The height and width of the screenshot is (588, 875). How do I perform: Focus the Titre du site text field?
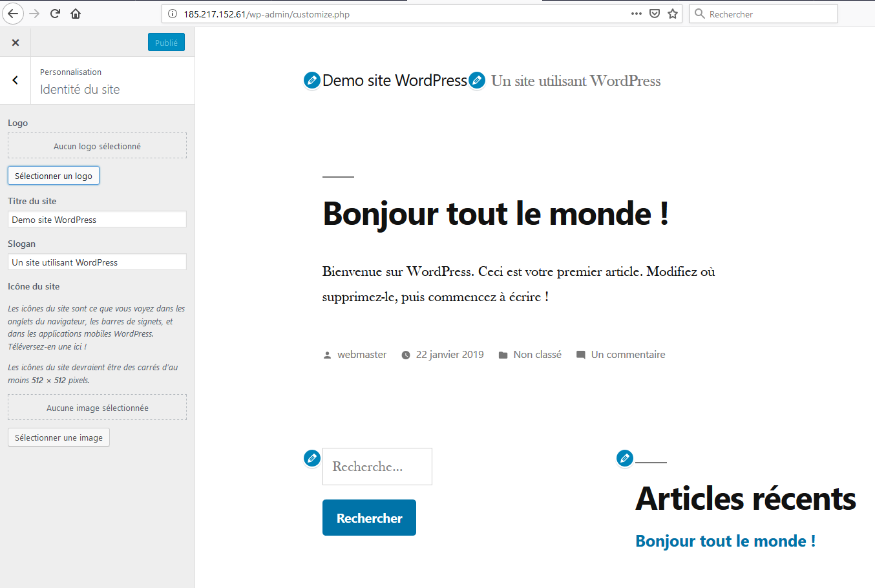(x=97, y=220)
